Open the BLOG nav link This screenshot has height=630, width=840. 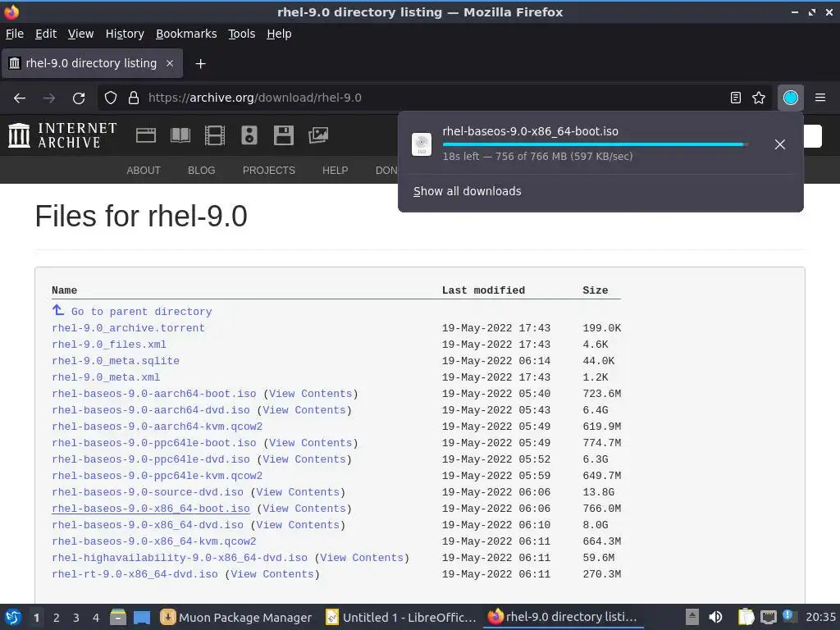[x=202, y=171]
